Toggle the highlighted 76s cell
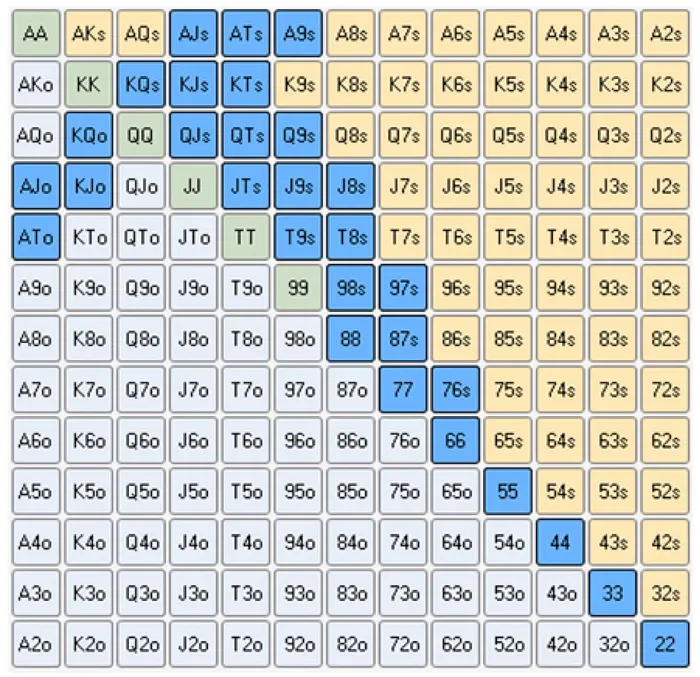The image size is (700, 677). [x=455, y=390]
